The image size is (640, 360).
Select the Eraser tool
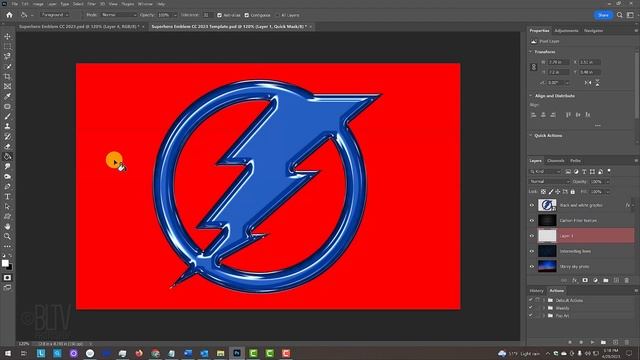7,147
